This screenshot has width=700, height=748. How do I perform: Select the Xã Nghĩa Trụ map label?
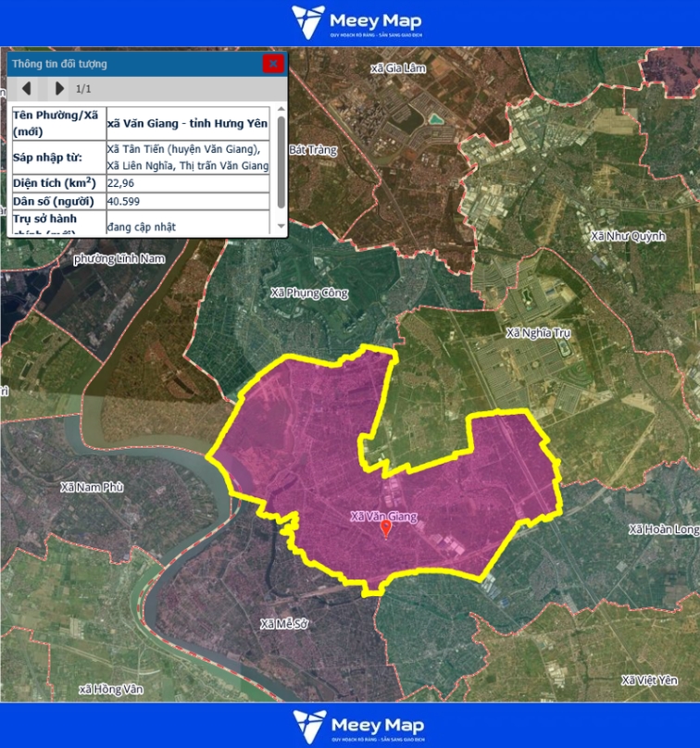tap(539, 332)
